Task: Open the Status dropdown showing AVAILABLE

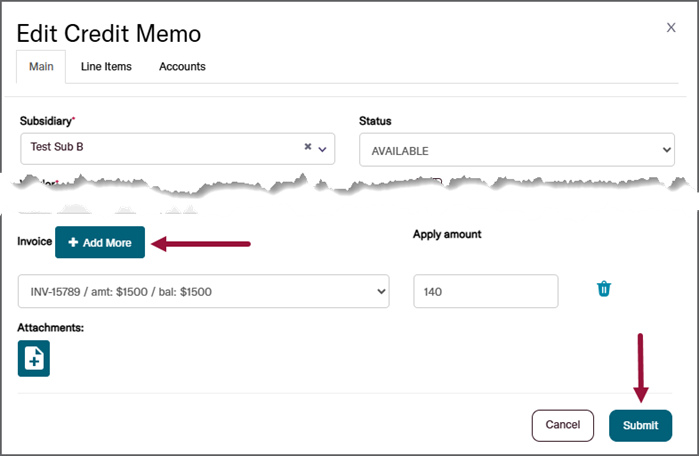Action: pos(516,150)
